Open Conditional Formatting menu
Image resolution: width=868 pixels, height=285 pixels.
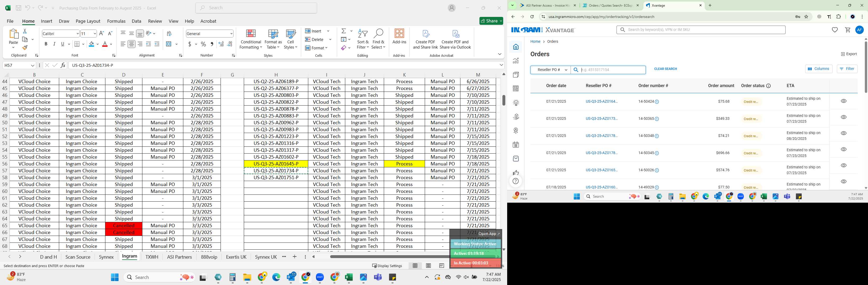[x=251, y=39]
